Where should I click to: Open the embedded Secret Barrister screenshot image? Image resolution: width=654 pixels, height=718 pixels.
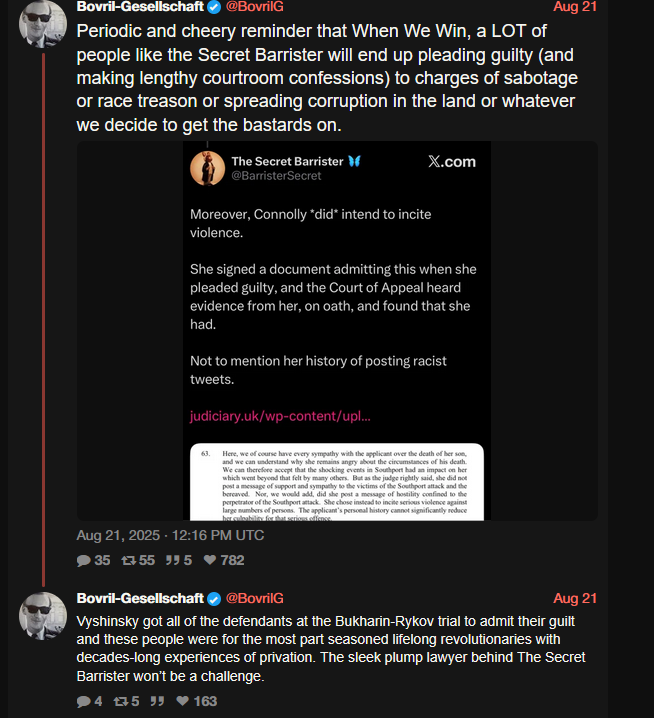(x=337, y=331)
